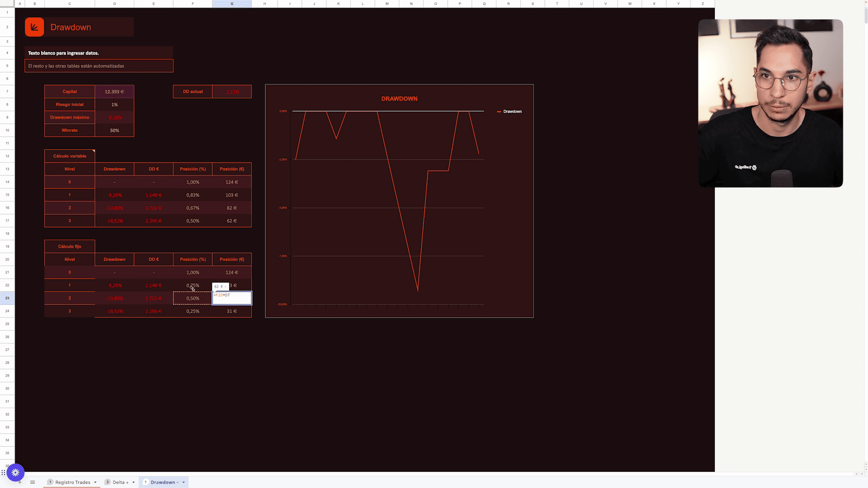Click the Drawdown legend marker in chart

click(499, 112)
